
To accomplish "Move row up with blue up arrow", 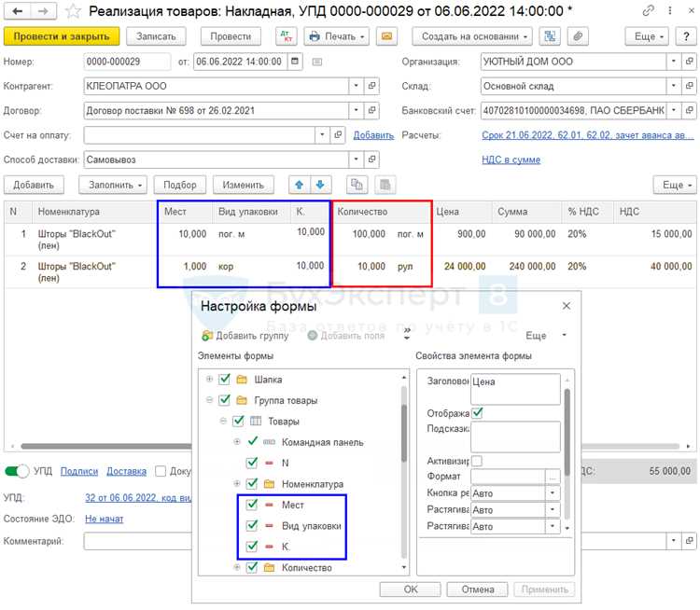I will [299, 185].
